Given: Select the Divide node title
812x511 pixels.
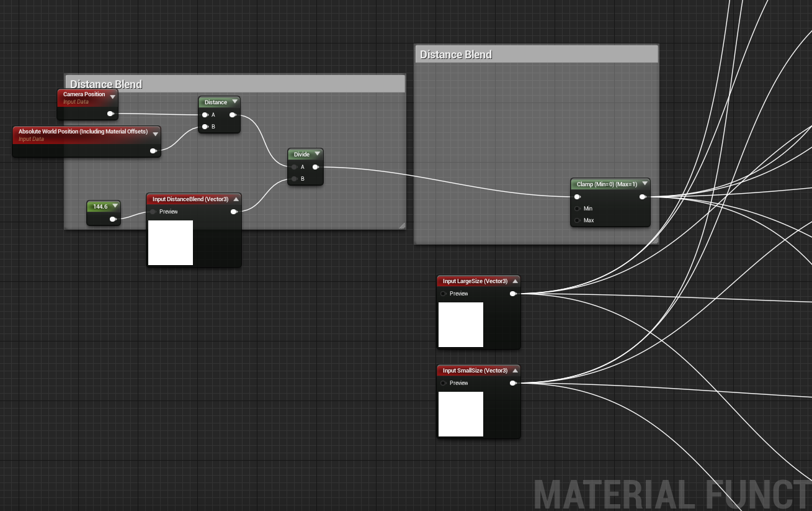Looking at the screenshot, I should coord(301,155).
